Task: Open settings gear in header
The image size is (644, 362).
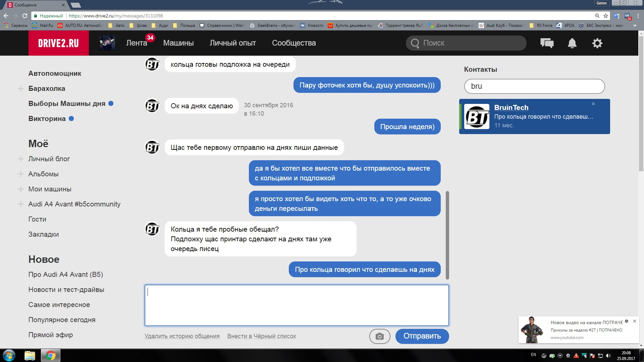Action: (597, 43)
